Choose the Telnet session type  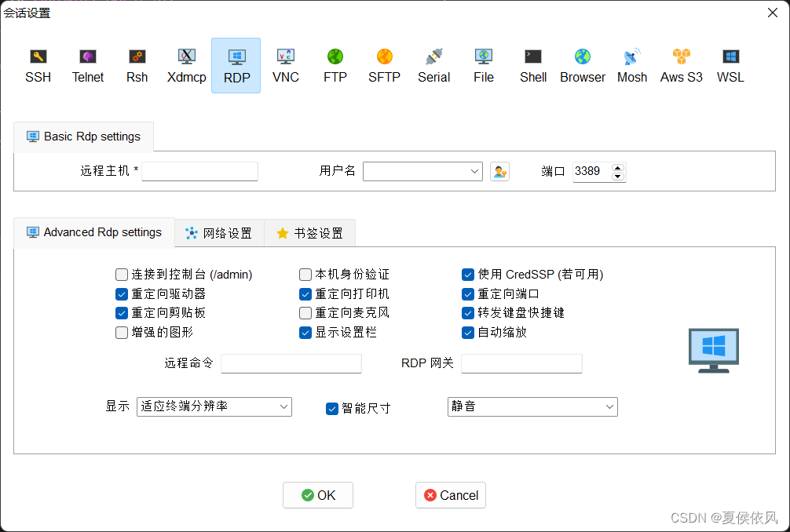pyautogui.click(x=88, y=66)
